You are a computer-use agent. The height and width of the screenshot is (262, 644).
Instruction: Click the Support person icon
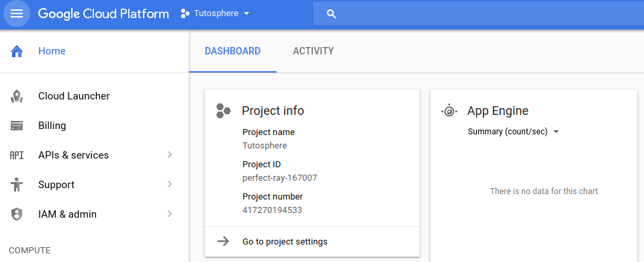pos(17,185)
